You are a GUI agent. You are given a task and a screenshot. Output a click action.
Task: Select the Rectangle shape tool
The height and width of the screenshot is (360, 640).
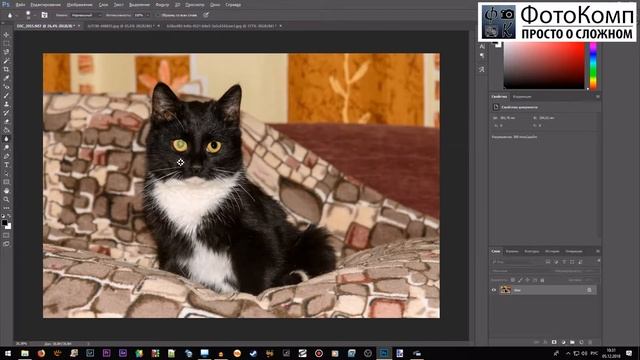click(6, 182)
